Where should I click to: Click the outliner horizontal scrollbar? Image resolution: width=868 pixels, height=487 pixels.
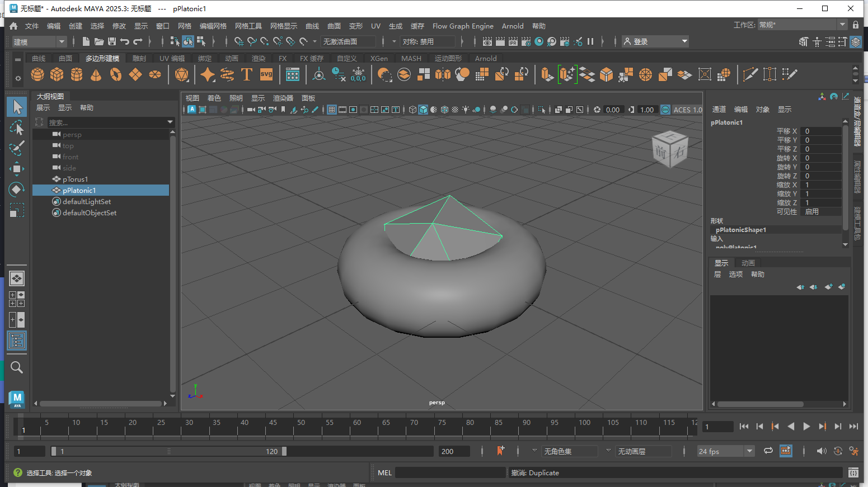pos(101,403)
